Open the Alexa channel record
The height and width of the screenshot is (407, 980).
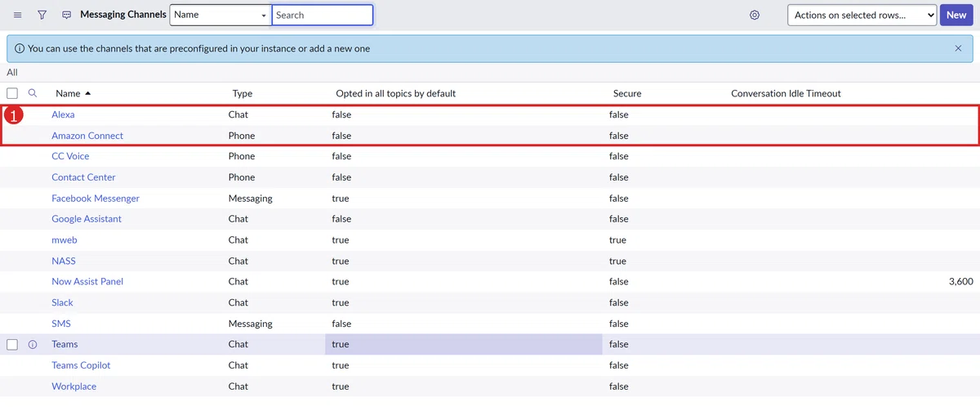(63, 114)
